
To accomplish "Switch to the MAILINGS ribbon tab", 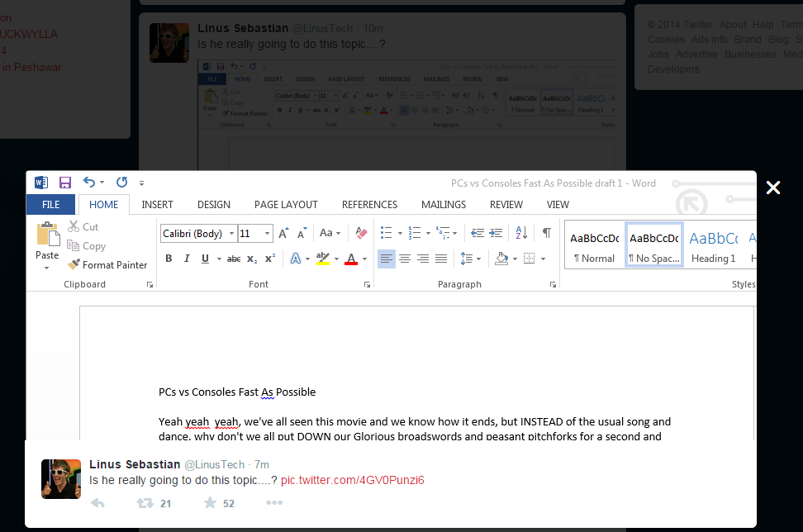I will coord(444,204).
